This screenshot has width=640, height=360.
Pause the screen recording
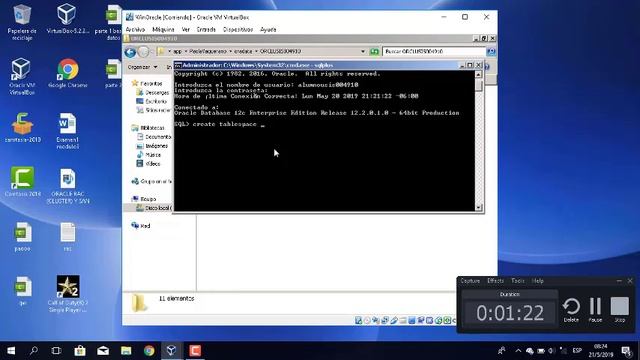click(x=595, y=310)
